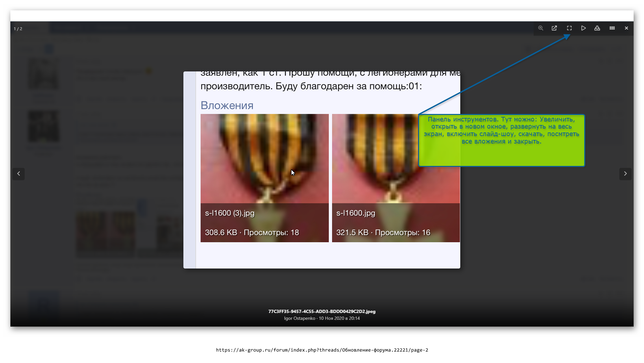Go to the next image
The height and width of the screenshot is (363, 644).
pyautogui.click(x=625, y=174)
